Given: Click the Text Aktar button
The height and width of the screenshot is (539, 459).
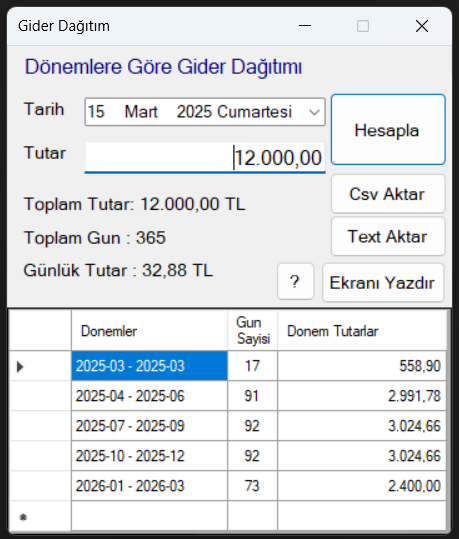Looking at the screenshot, I should coord(388,236).
